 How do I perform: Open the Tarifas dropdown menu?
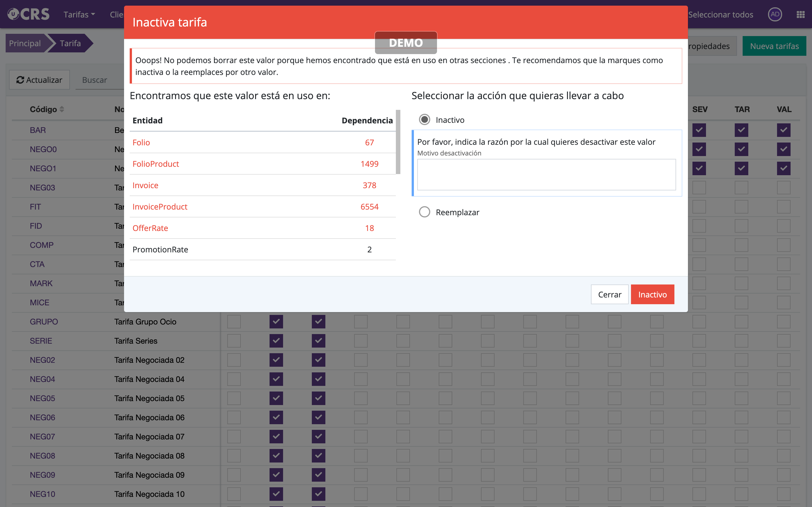coord(79,14)
